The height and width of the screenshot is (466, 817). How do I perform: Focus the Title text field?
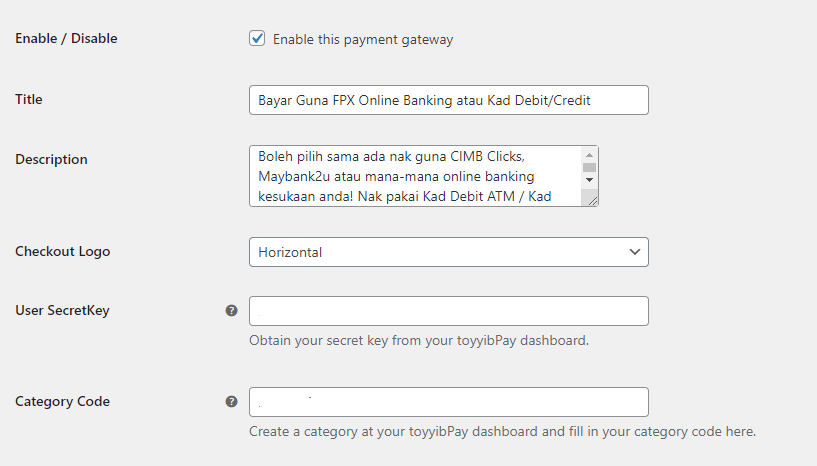pyautogui.click(x=449, y=100)
